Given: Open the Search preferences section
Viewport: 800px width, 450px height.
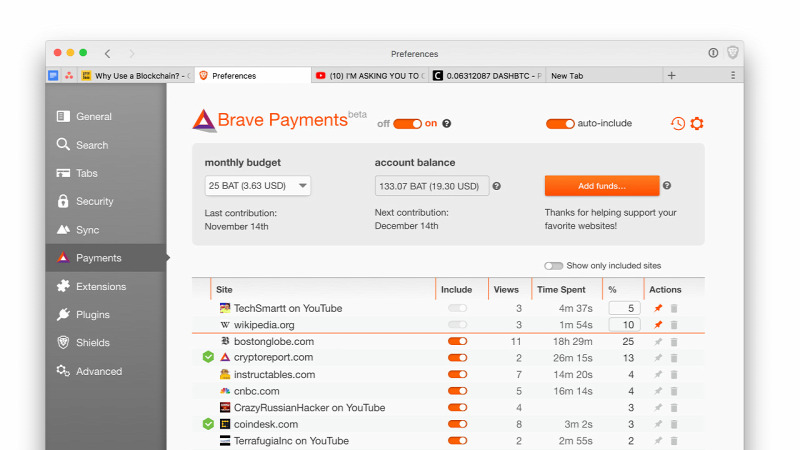Looking at the screenshot, I should point(83,145).
